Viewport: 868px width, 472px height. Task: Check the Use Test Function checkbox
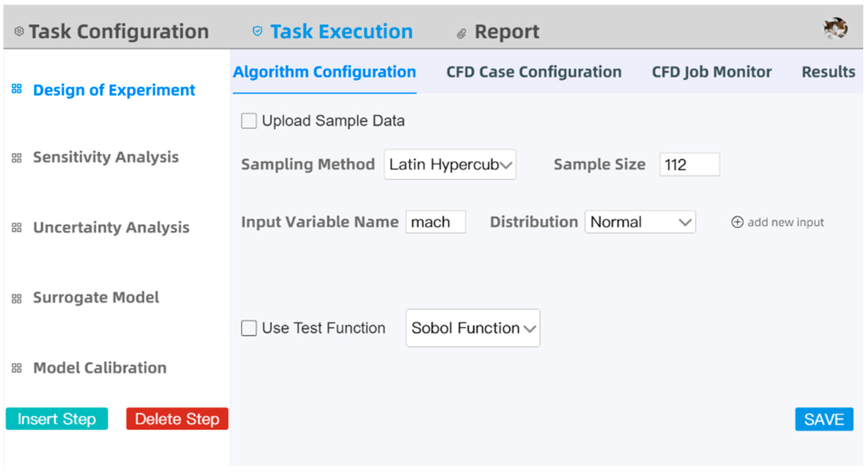click(249, 328)
